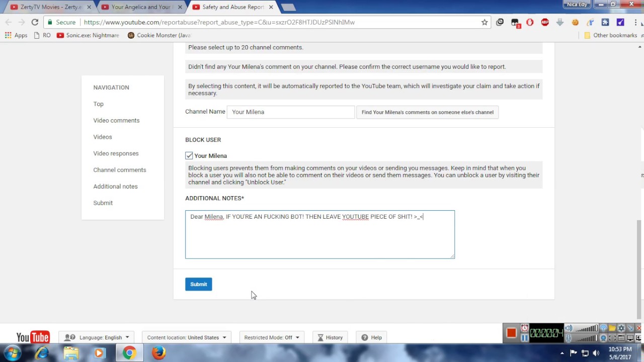This screenshot has height=362, width=644.
Task: Open the Sonic.exe: Nightmare bookmark
Action: [x=88, y=35]
